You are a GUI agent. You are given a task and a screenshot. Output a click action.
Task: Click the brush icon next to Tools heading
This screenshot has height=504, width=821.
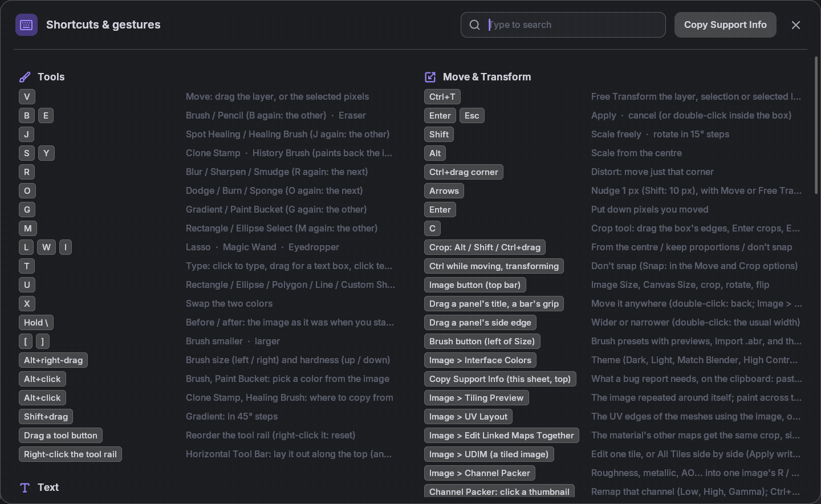[x=25, y=77]
